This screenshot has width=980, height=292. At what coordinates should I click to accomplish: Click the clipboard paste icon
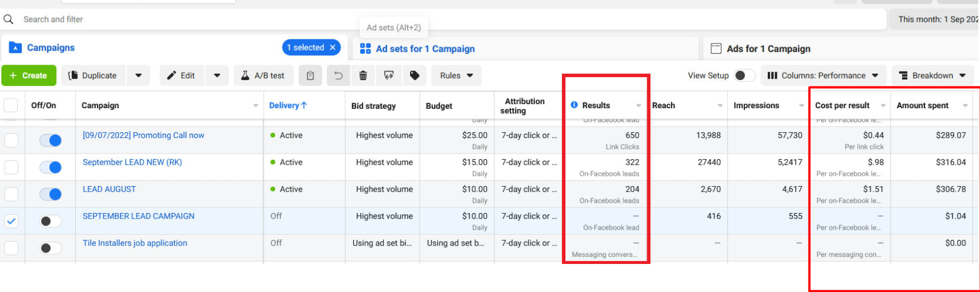(310, 76)
